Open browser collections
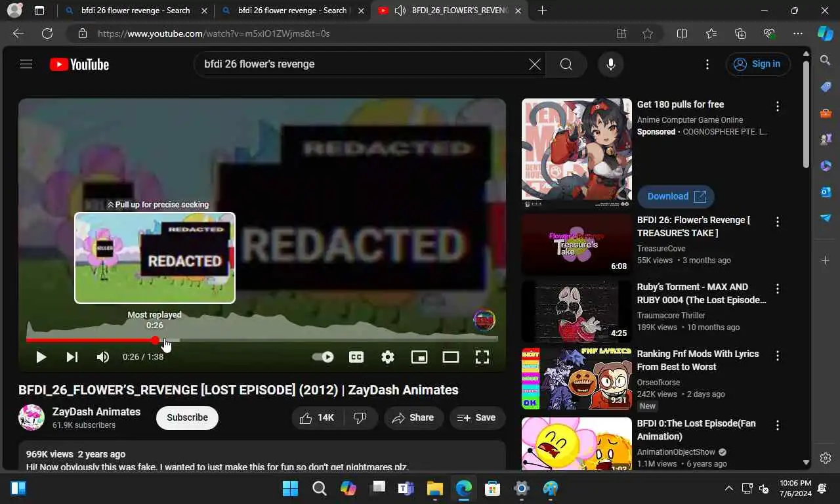840x504 pixels. (x=740, y=33)
